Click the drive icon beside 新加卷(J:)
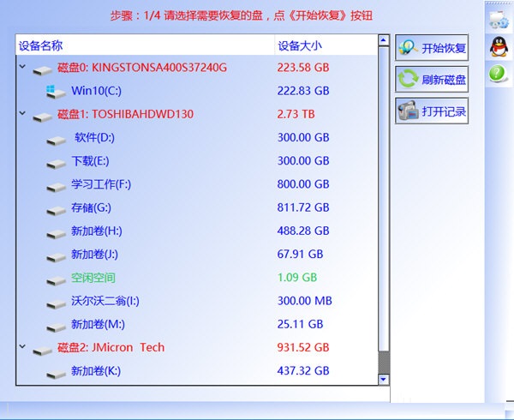 click(x=56, y=257)
